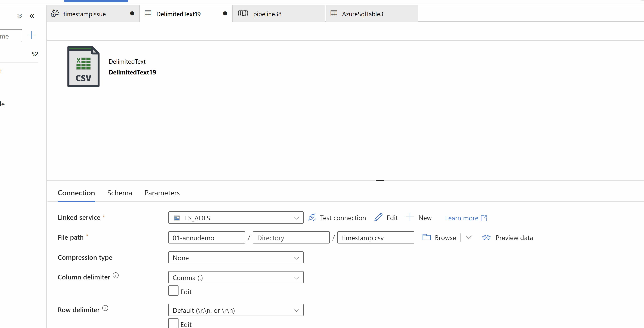
Task: Collapse the sidebar with double left chevron
Action: [32, 16]
